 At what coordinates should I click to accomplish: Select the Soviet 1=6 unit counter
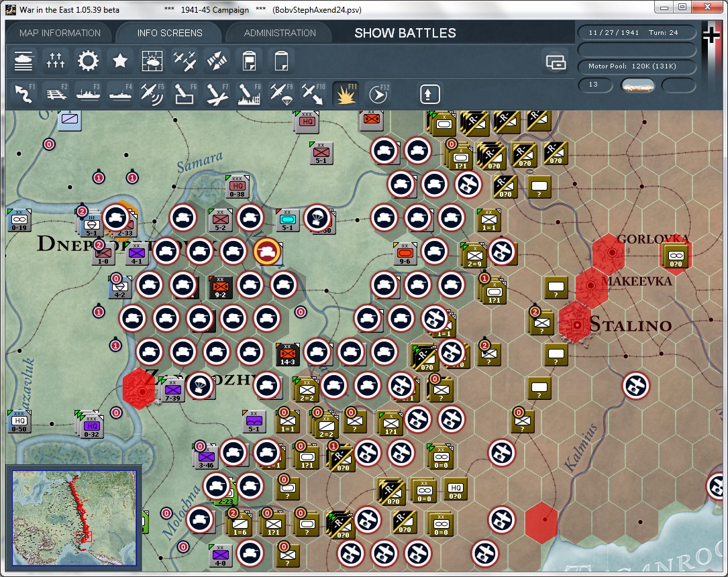(240, 525)
